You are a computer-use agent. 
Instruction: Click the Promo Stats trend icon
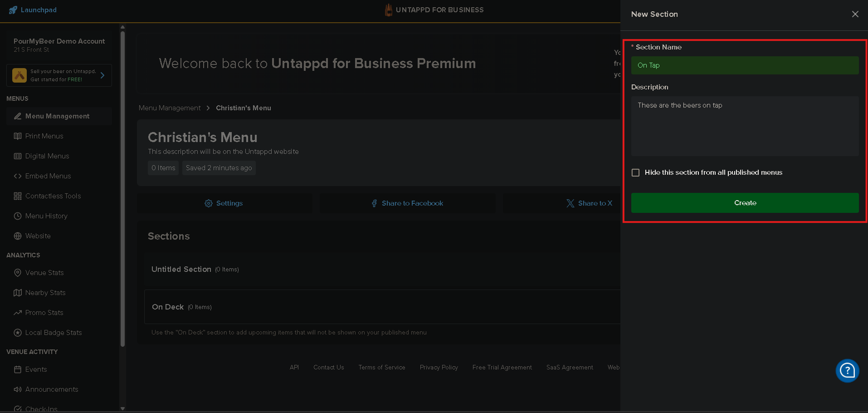[x=18, y=313]
